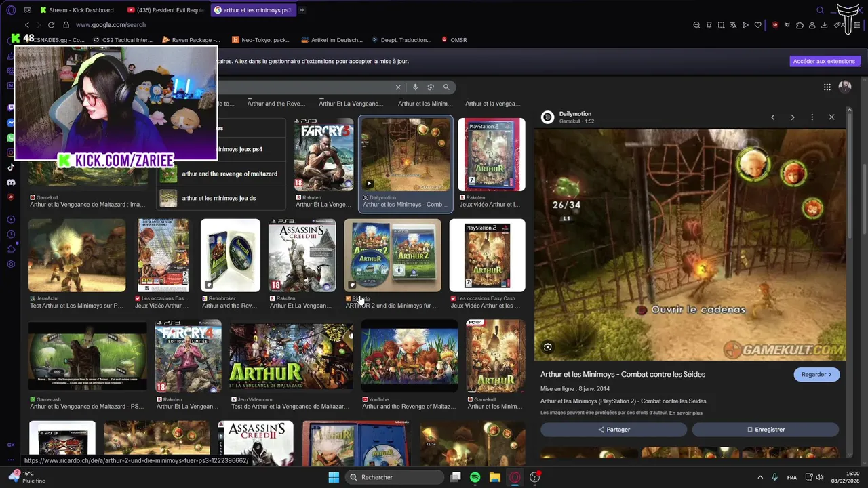This screenshot has width=868, height=488.
Task: Click the tab search magnifier icon
Action: [x=820, y=10]
